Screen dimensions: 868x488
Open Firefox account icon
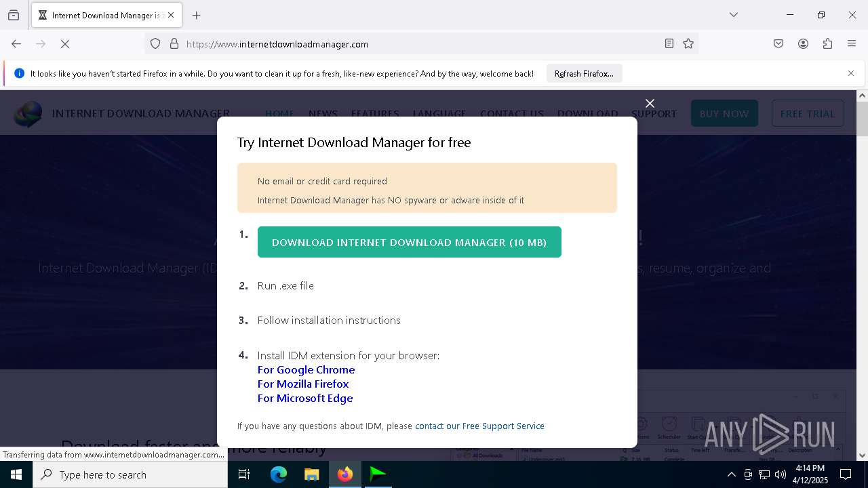[803, 44]
